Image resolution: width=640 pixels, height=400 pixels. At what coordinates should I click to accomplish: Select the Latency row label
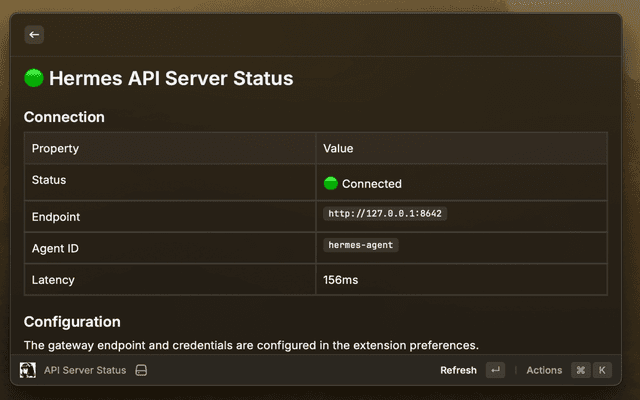click(53, 280)
